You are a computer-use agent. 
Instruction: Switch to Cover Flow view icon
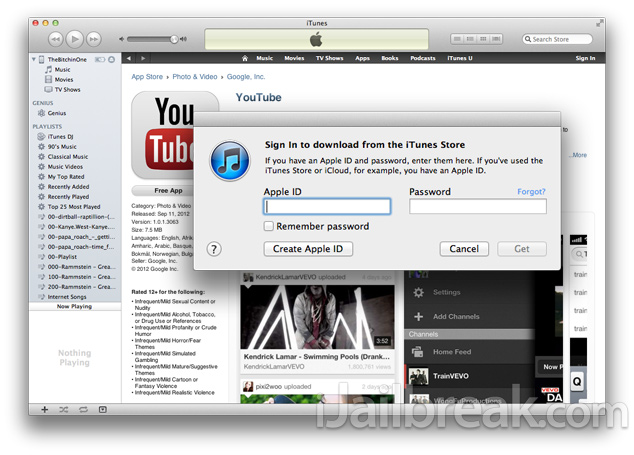pyautogui.click(x=497, y=39)
